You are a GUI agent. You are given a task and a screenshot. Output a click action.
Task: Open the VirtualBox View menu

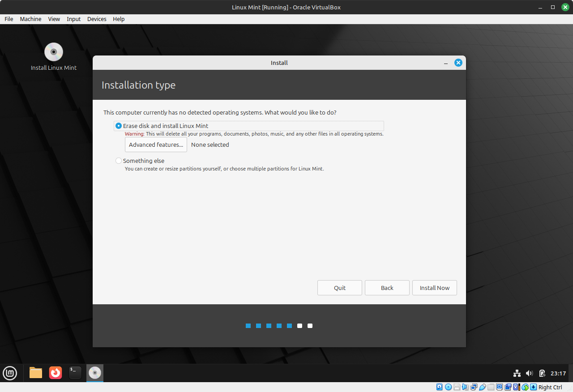pos(54,19)
